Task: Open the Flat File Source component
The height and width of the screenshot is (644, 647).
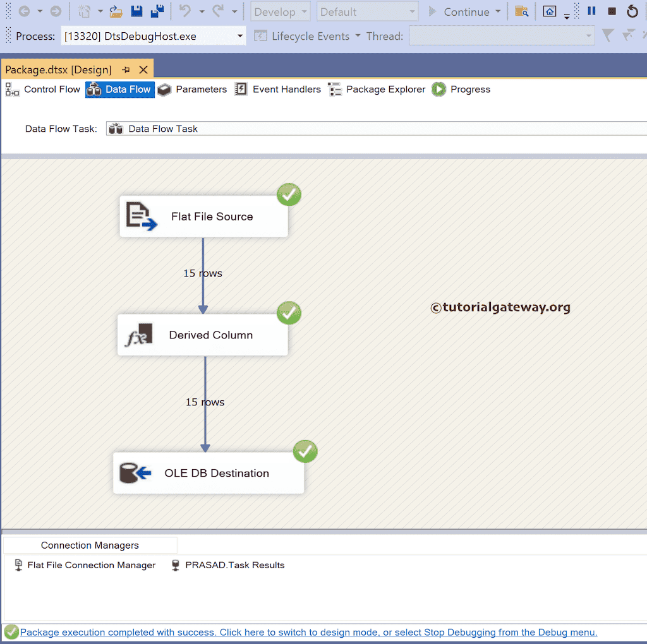Action: click(203, 216)
